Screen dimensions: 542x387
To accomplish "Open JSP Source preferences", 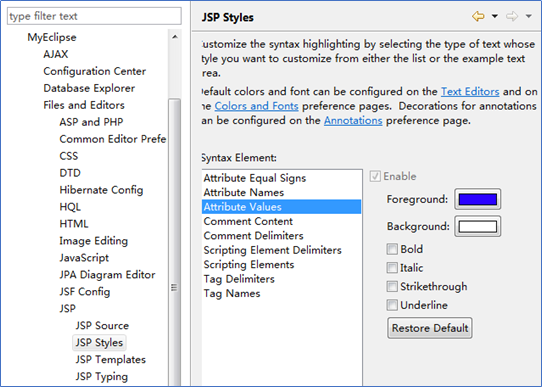I will pyautogui.click(x=102, y=325).
